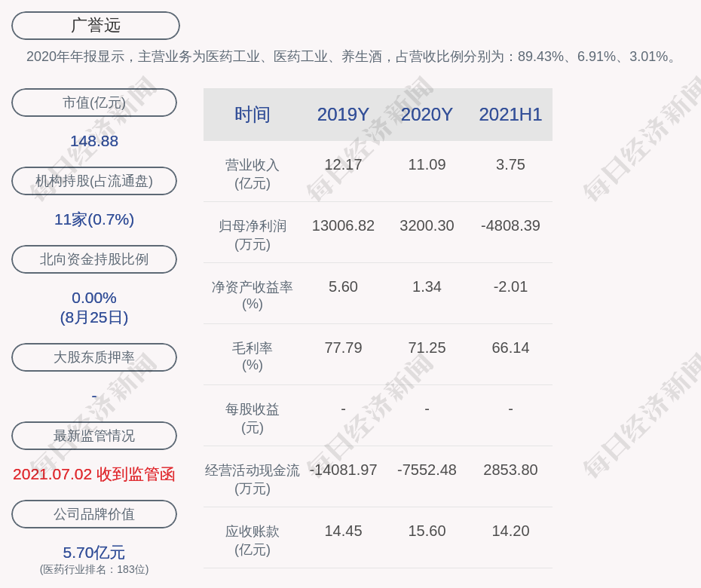The image size is (701, 588).
Task: Click the gross margin value 66.14
Action: point(510,348)
